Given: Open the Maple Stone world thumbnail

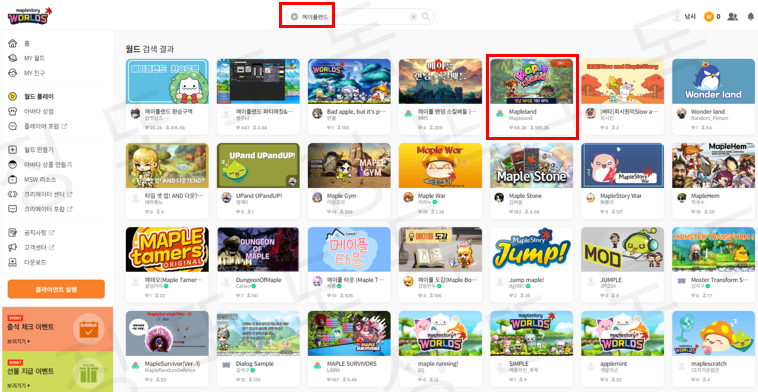Looking at the screenshot, I should [x=532, y=165].
